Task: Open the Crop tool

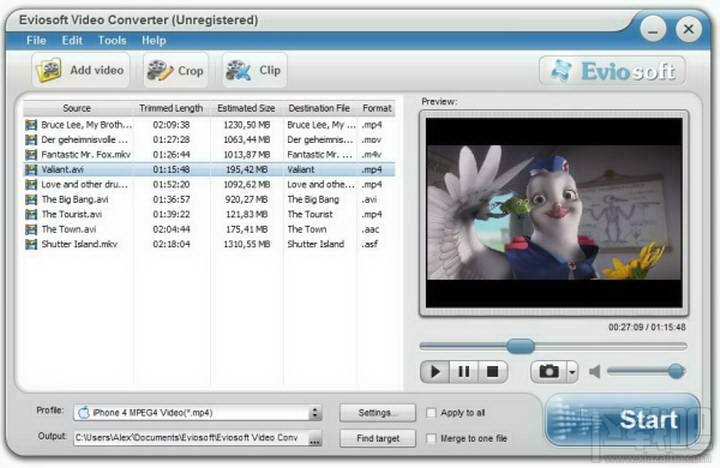Action: tap(175, 70)
